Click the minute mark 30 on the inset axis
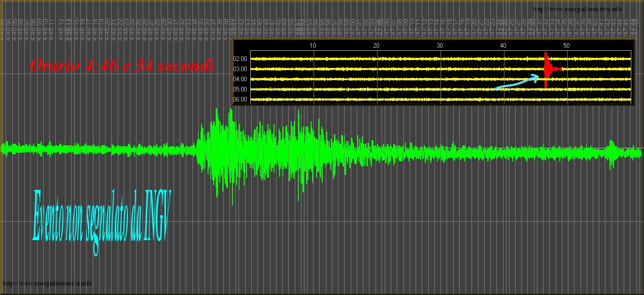The image size is (644, 295). [x=439, y=46]
